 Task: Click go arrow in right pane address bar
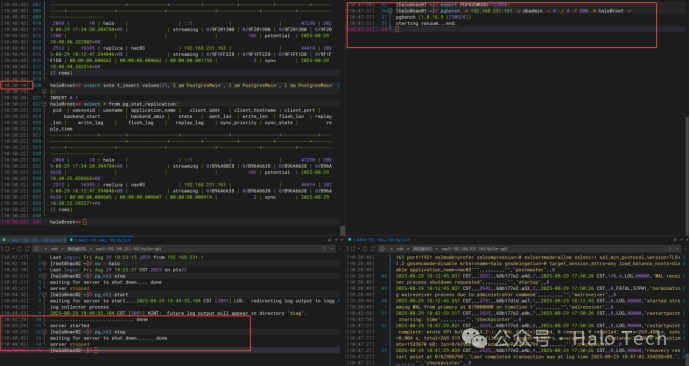[x=669, y=249]
